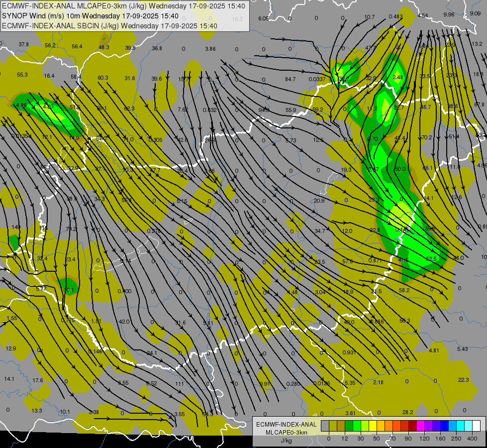Click the map value 5.77
Image resolution: width=487 pixels, height=448 pixels.
41,289
